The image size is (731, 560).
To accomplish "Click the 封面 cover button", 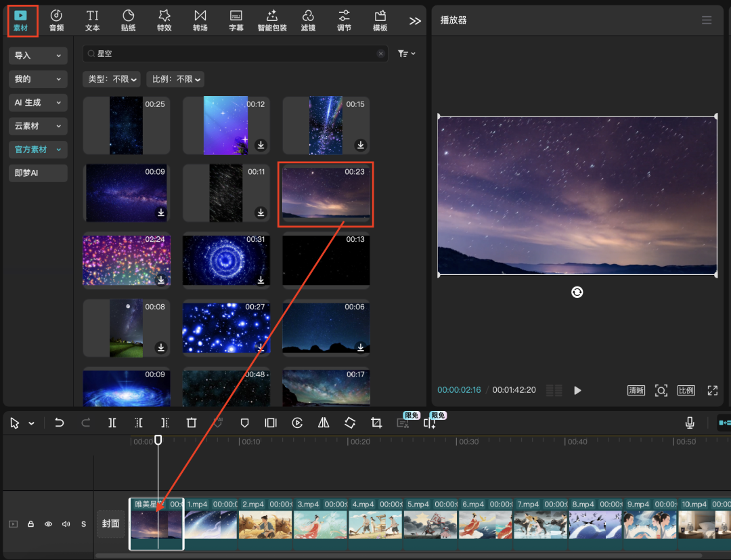I will coord(111,523).
